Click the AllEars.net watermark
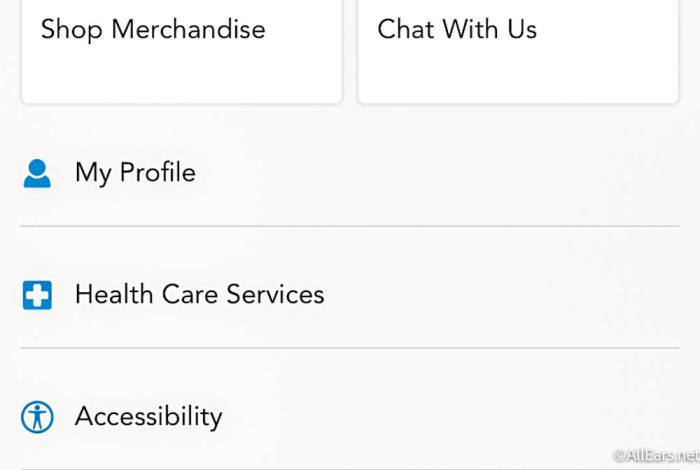700x470 pixels. click(656, 455)
